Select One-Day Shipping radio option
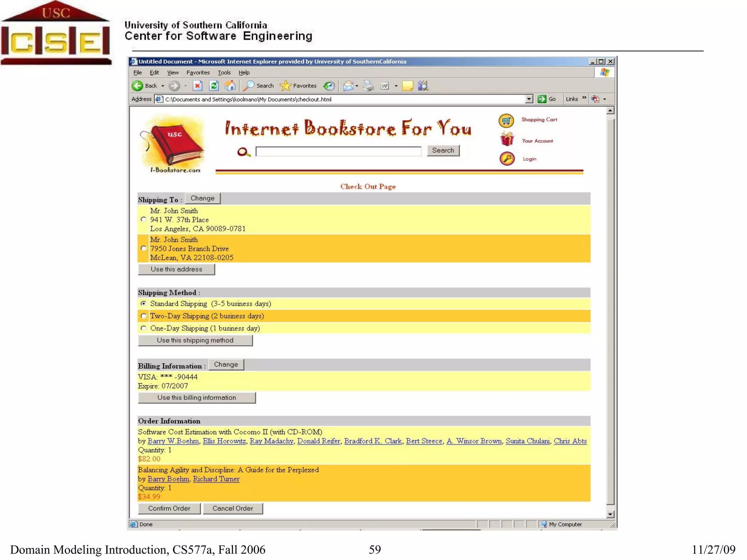The width and height of the screenshot is (747, 560). point(143,328)
